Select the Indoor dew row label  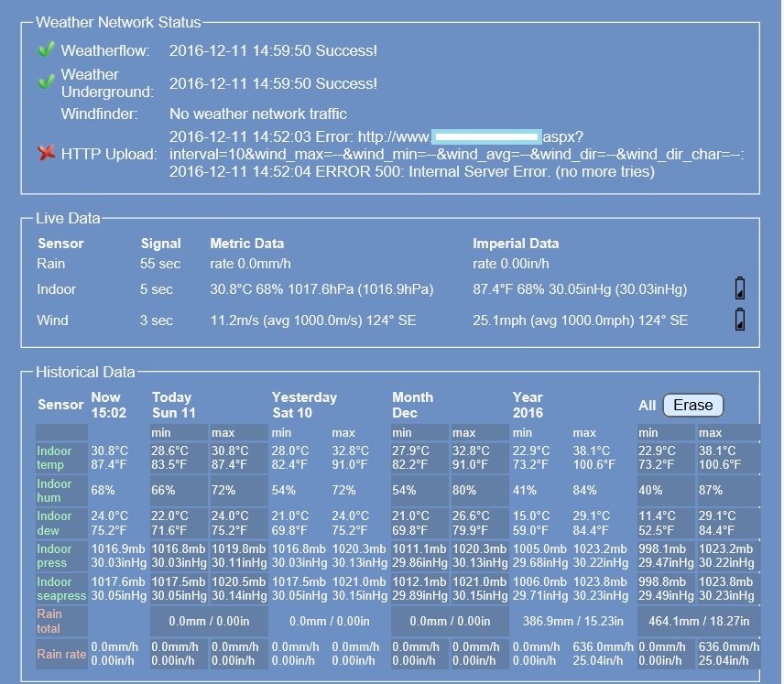point(54,523)
